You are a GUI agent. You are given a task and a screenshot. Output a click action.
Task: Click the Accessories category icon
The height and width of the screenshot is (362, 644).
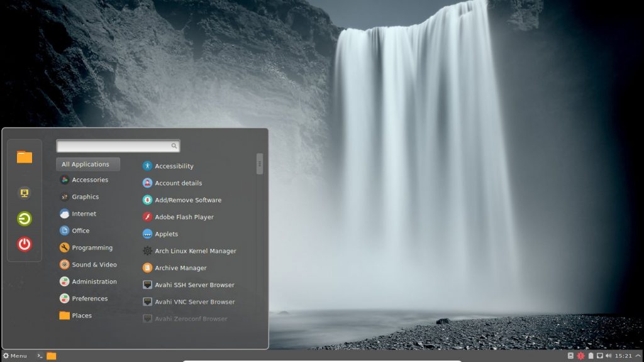coord(65,180)
